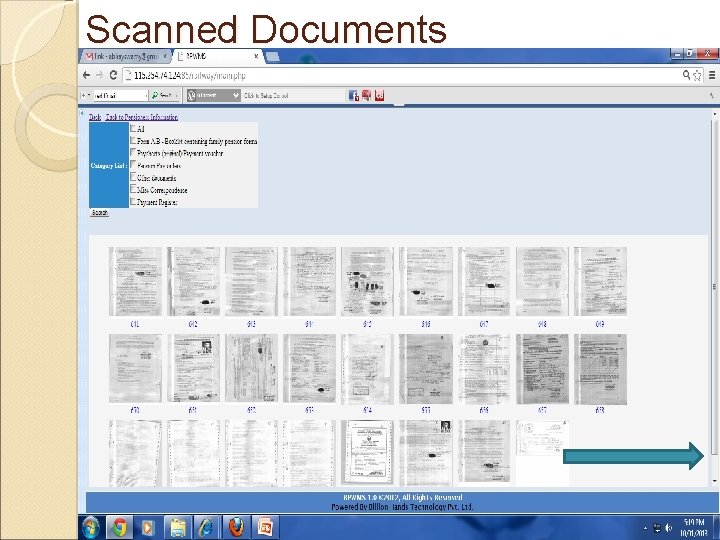Expand the grey toolbar dropdown arrow
The height and width of the screenshot is (540, 720).
(236, 96)
